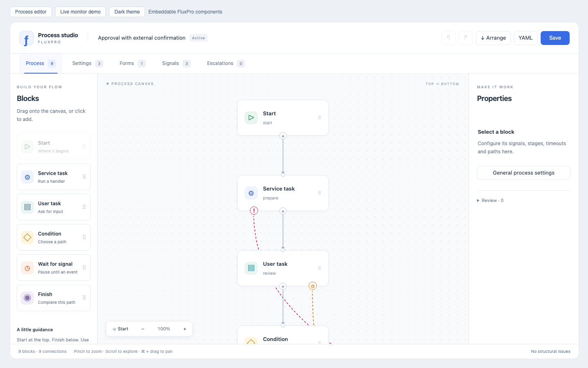The height and width of the screenshot is (368, 588).
Task: Click the plus connector below the canvas Start node
Action: pyautogui.click(x=283, y=136)
